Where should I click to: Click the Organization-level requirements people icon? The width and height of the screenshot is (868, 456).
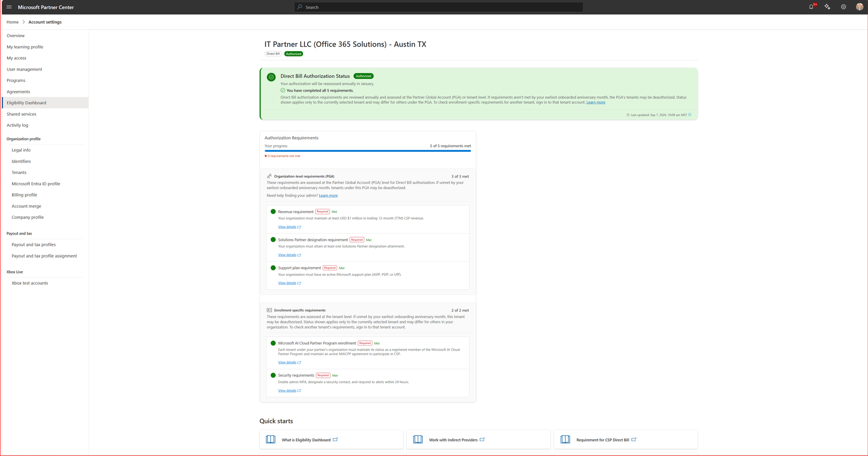(269, 176)
